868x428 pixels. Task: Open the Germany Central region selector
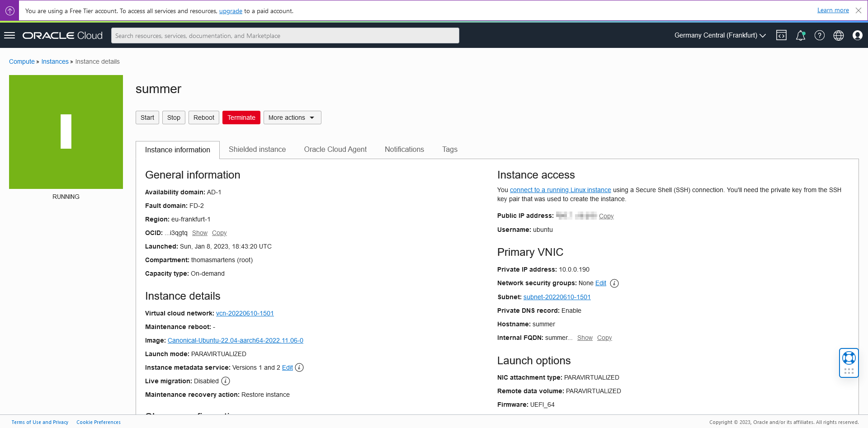[719, 35]
